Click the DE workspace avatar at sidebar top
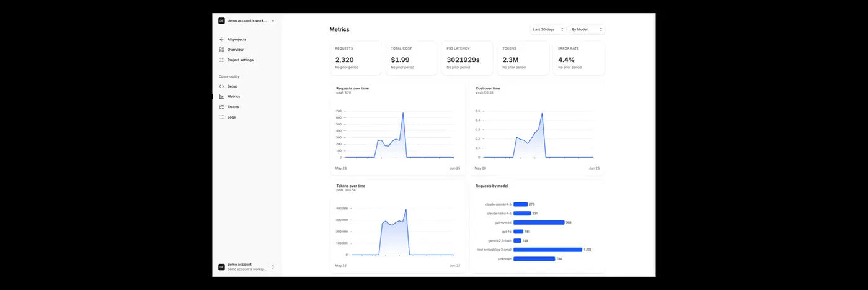Viewport: 868px width, 290px height. [221, 20]
